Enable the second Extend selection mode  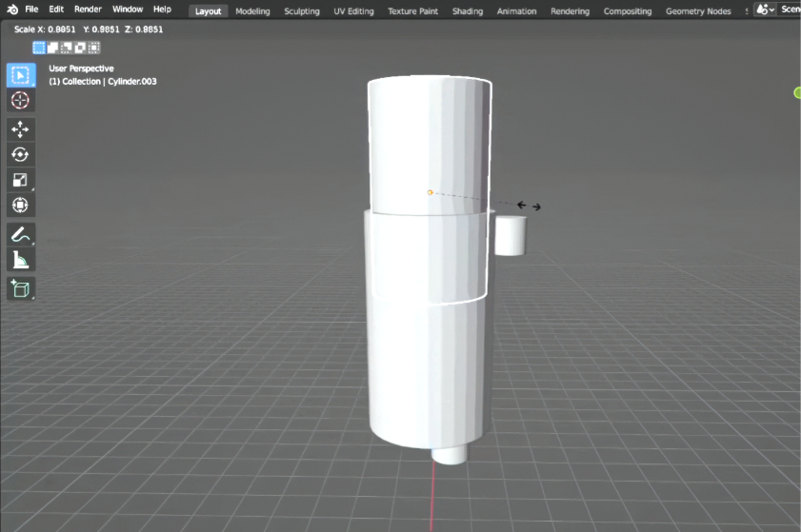(53, 48)
